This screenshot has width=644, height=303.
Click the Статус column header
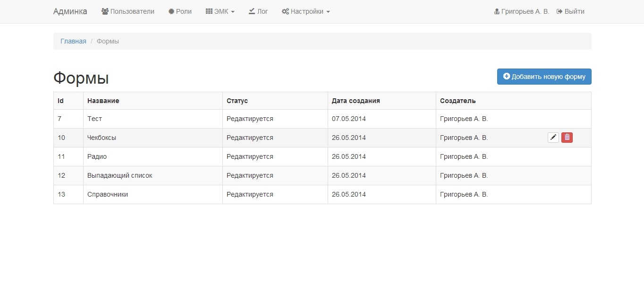click(275, 101)
